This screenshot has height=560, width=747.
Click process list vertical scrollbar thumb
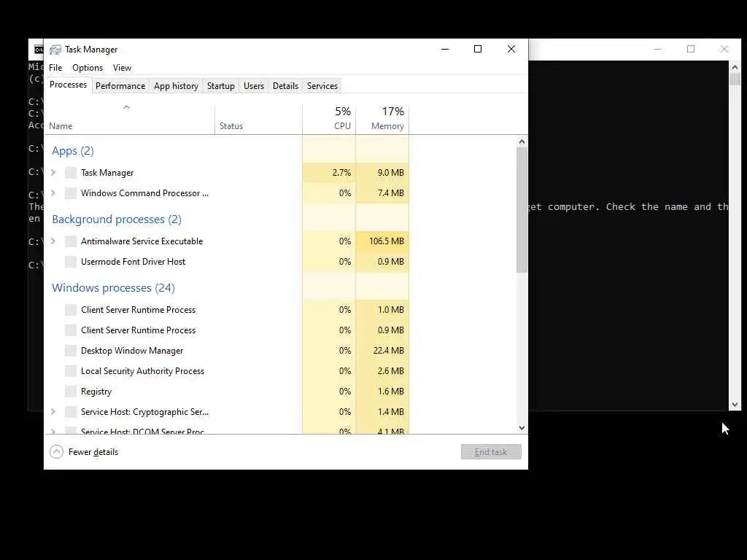pyautogui.click(x=522, y=209)
